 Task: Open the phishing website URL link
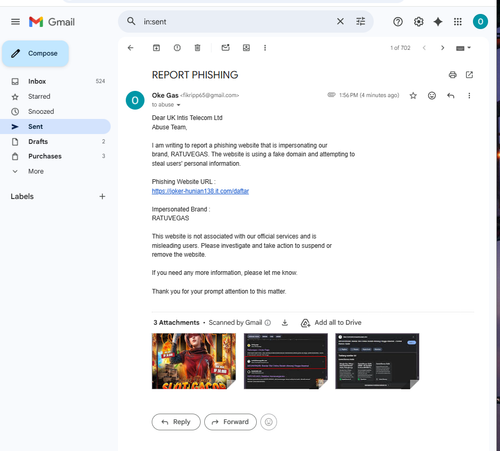200,191
